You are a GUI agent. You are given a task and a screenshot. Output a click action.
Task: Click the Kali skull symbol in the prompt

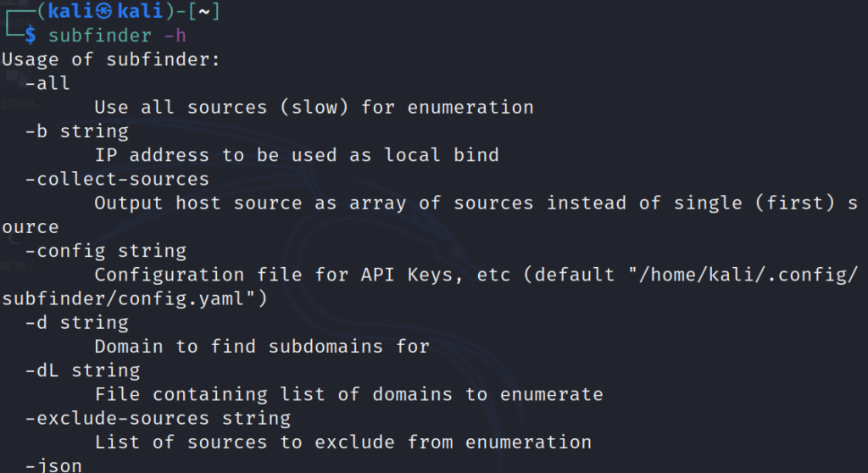(104, 13)
